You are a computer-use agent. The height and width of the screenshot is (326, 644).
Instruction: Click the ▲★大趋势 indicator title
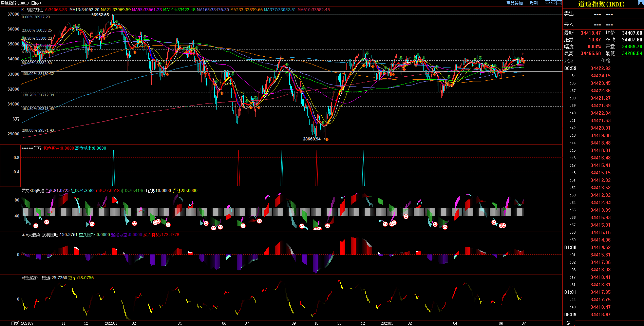31,235
